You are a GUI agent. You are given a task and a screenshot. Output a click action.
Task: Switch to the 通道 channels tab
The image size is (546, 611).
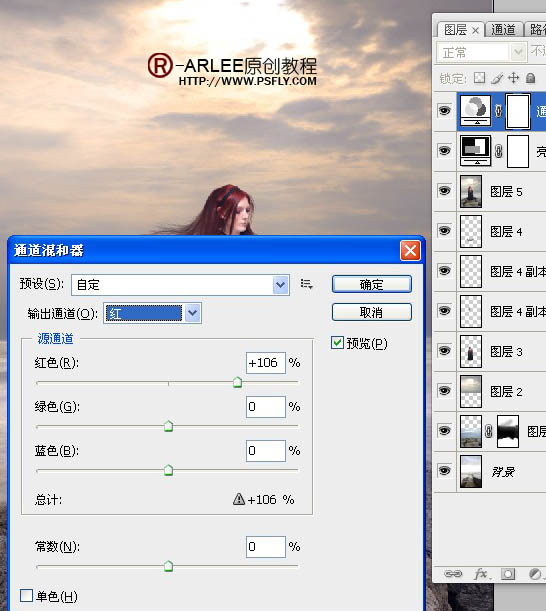(503, 30)
